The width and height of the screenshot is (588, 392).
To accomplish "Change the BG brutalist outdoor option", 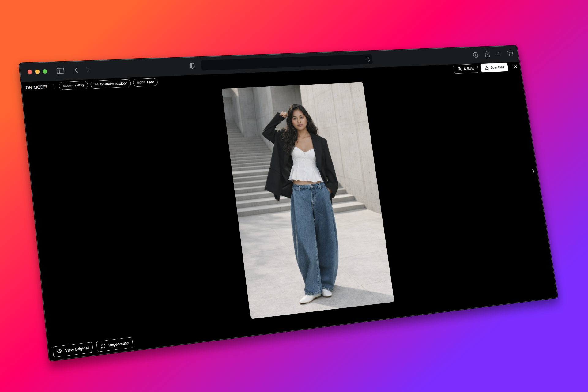I will click(x=111, y=84).
